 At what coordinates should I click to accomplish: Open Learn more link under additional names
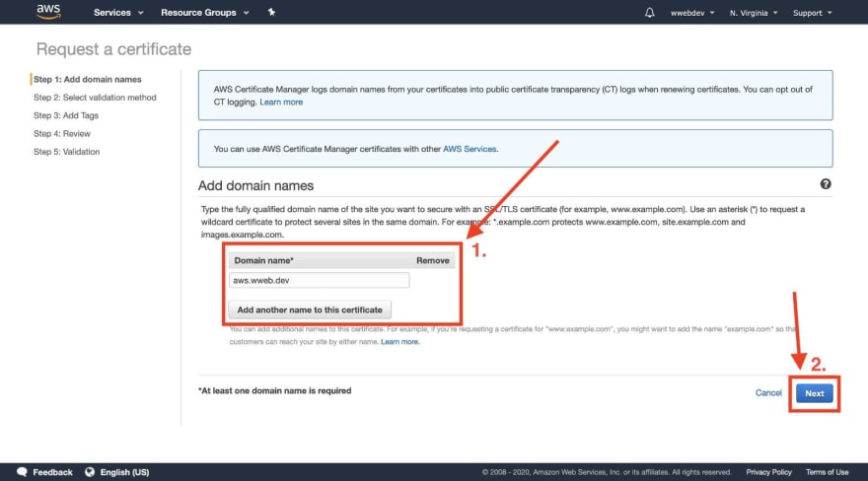click(x=399, y=342)
